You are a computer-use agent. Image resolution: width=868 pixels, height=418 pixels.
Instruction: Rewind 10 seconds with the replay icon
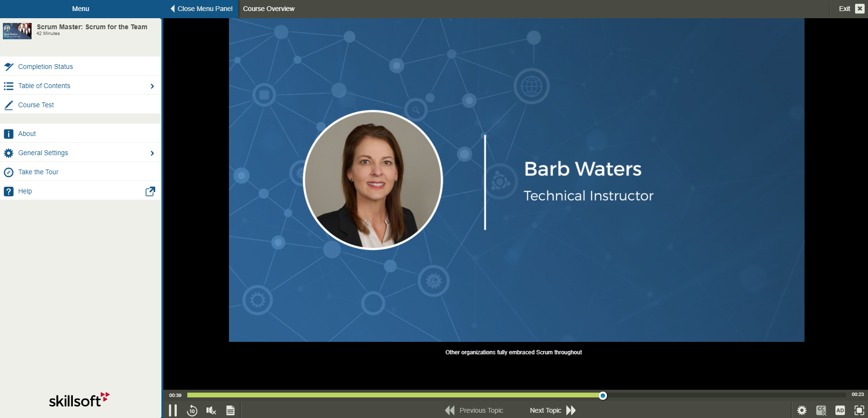tap(192, 410)
